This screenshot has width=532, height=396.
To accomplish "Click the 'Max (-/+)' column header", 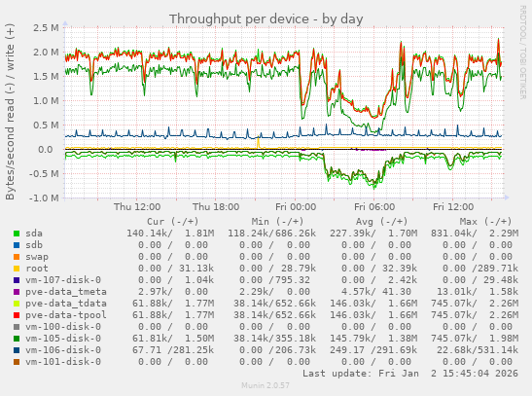I will click(486, 222).
